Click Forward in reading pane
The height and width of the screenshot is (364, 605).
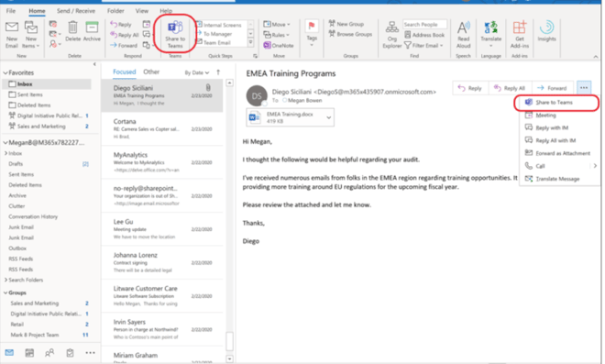click(x=552, y=88)
